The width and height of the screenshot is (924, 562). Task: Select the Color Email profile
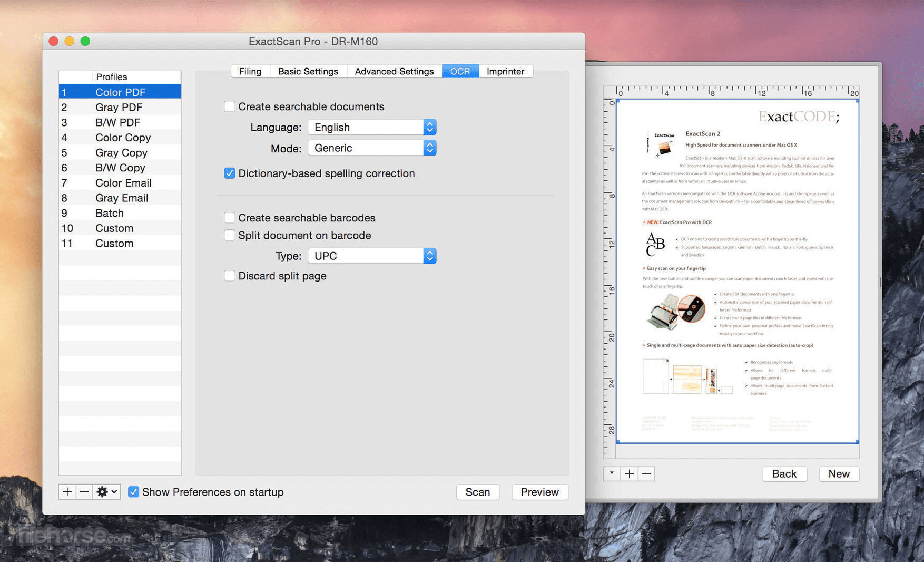point(120,183)
